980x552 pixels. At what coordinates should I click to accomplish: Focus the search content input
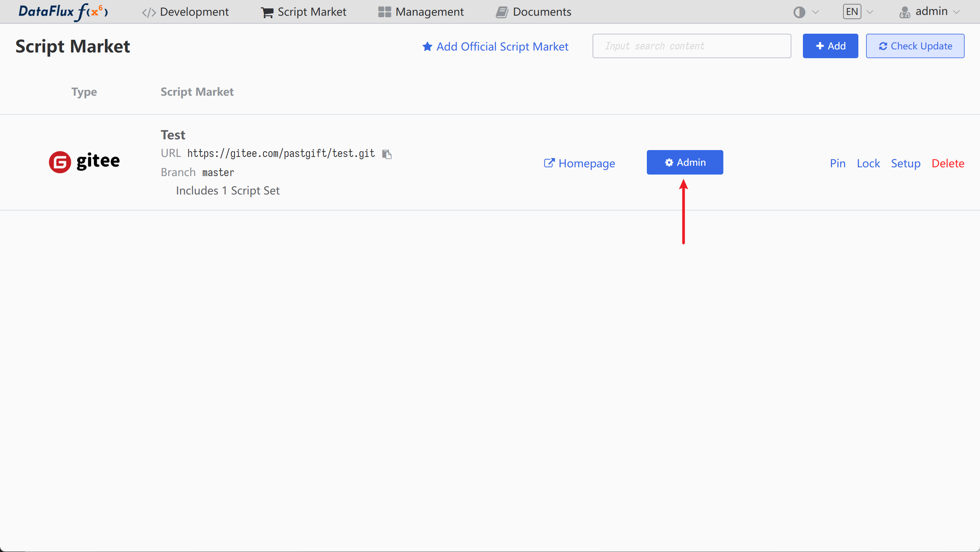692,46
